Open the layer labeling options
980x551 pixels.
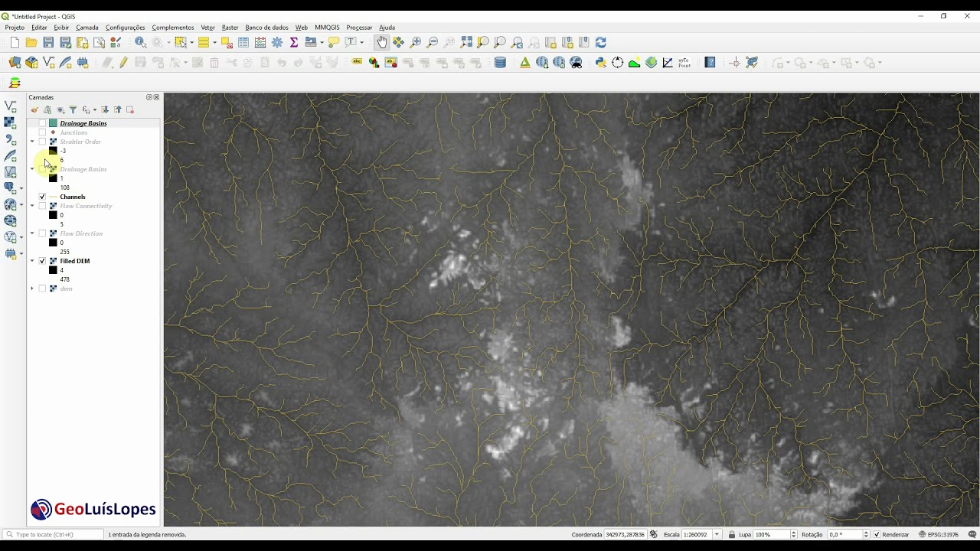(x=357, y=63)
